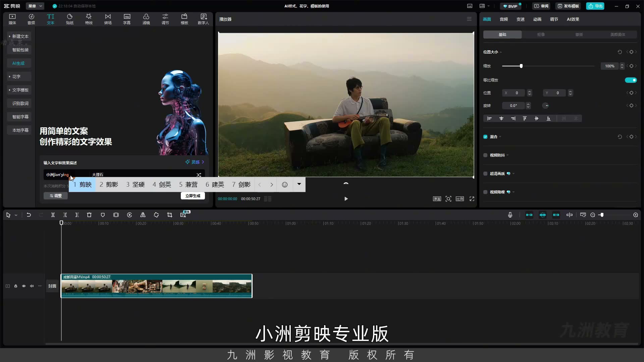Uncheck the 混合 blend checkbox

(485, 137)
